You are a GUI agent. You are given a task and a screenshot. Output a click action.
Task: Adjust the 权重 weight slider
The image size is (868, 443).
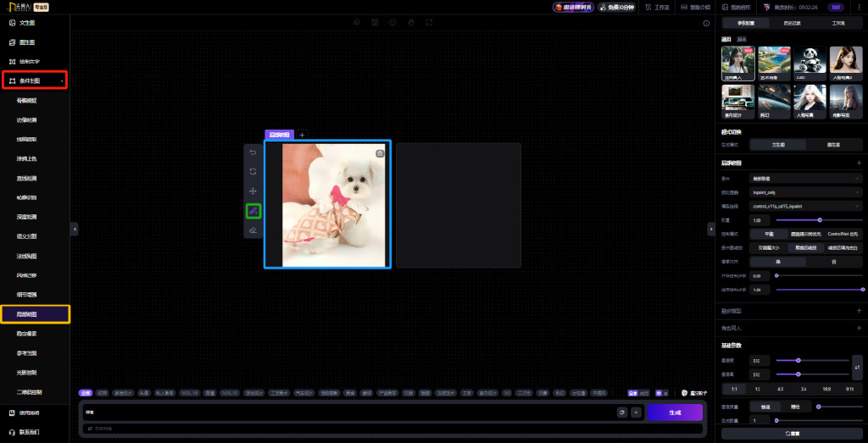(820, 220)
